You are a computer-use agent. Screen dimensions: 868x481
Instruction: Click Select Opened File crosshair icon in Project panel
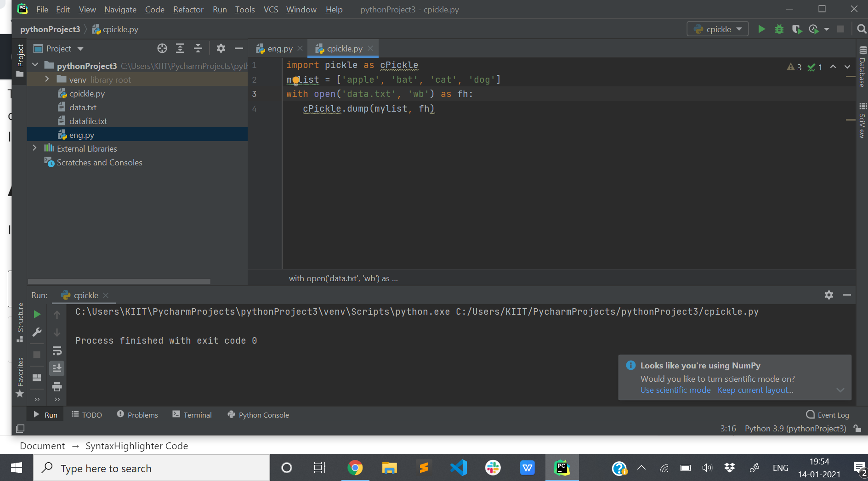pyautogui.click(x=162, y=48)
